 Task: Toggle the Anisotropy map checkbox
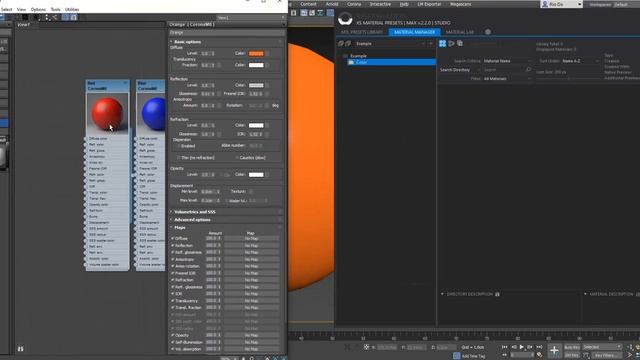[173, 259]
